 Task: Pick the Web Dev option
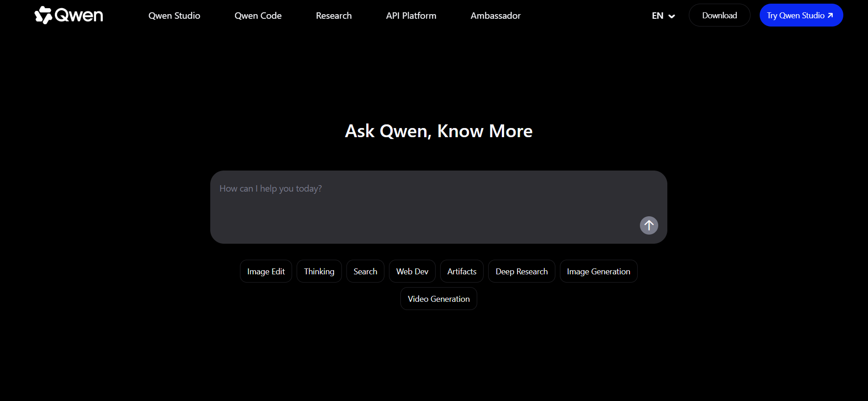(x=412, y=271)
